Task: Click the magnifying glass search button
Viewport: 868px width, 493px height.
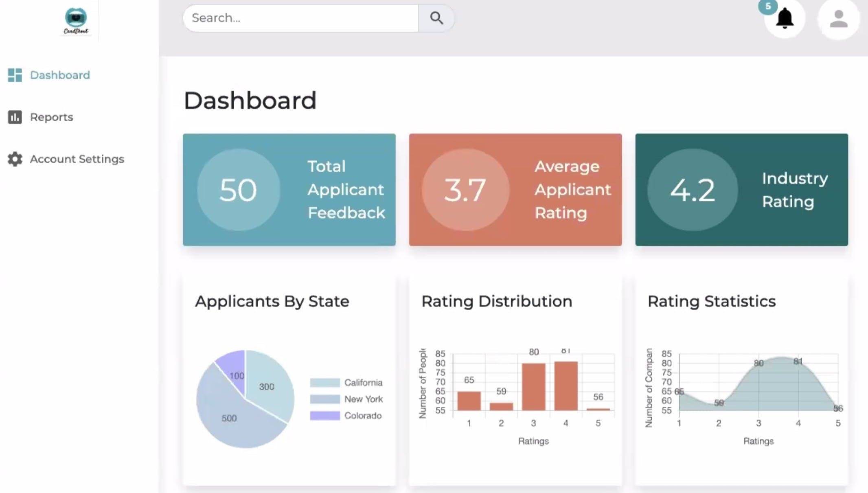Action: (436, 18)
